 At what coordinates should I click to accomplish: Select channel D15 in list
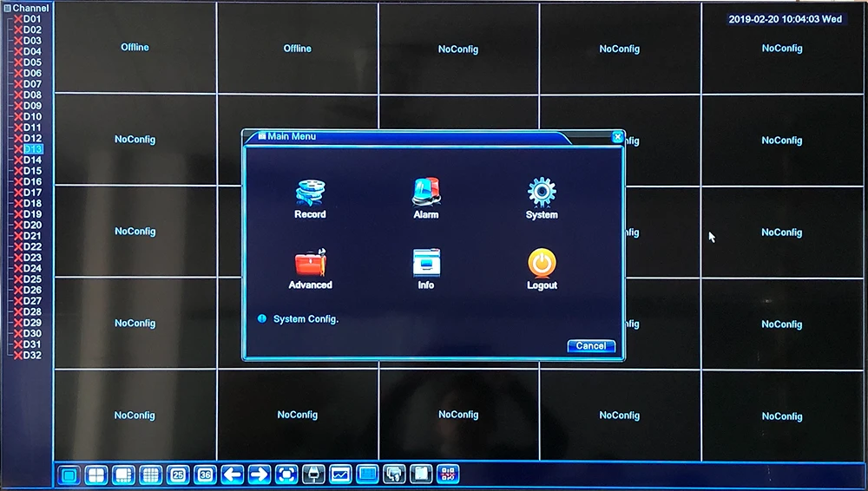coord(32,171)
